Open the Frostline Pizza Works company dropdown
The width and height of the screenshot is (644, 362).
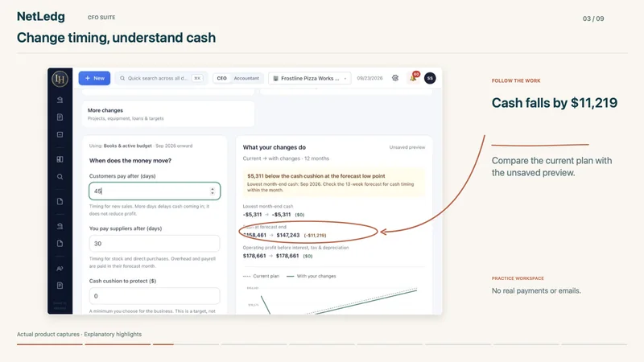tap(310, 78)
